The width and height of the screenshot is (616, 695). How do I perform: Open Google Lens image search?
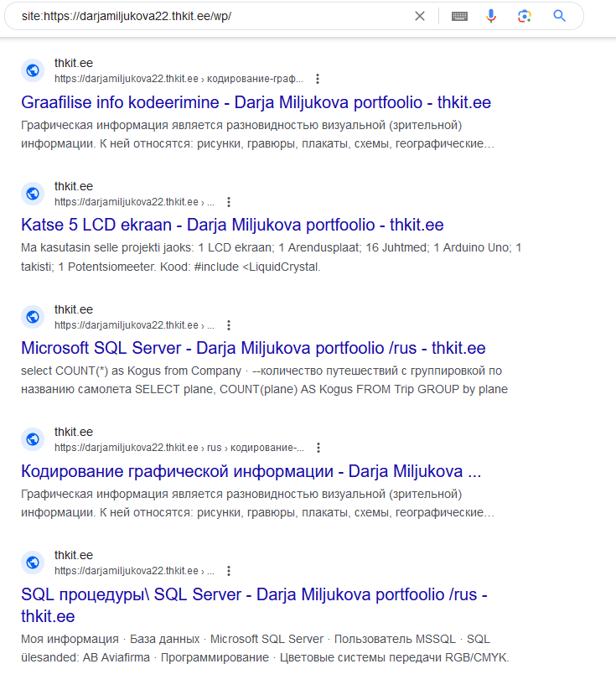tap(525, 17)
